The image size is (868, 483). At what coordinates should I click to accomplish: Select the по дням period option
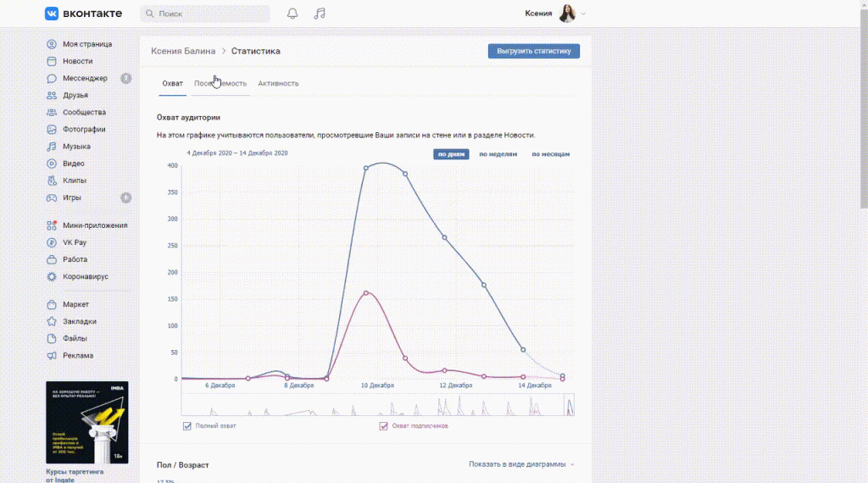[x=451, y=154]
